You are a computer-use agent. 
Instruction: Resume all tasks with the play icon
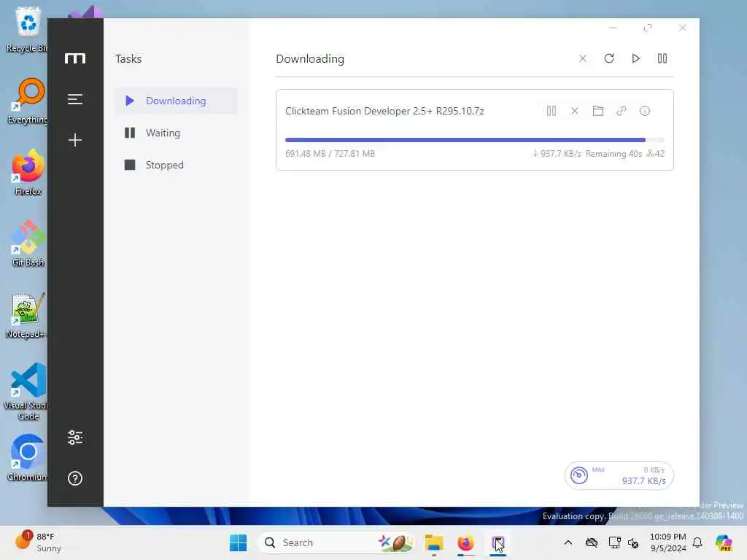tap(635, 58)
